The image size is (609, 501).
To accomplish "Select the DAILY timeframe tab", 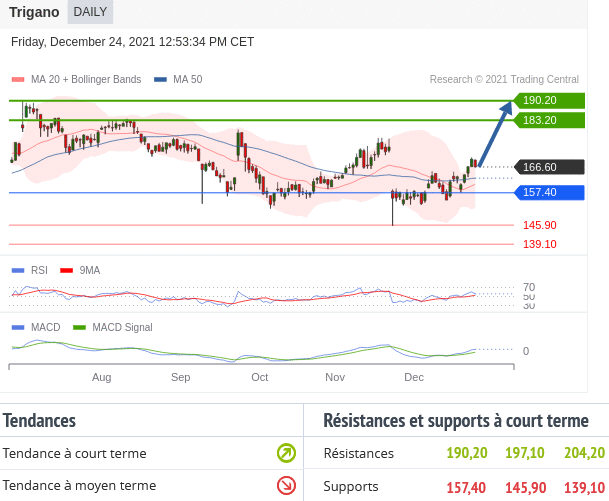I will [90, 12].
